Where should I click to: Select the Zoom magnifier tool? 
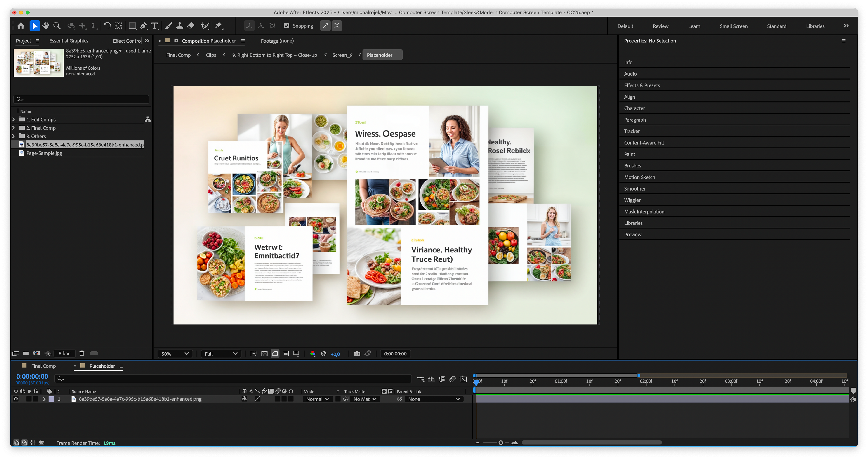(57, 26)
